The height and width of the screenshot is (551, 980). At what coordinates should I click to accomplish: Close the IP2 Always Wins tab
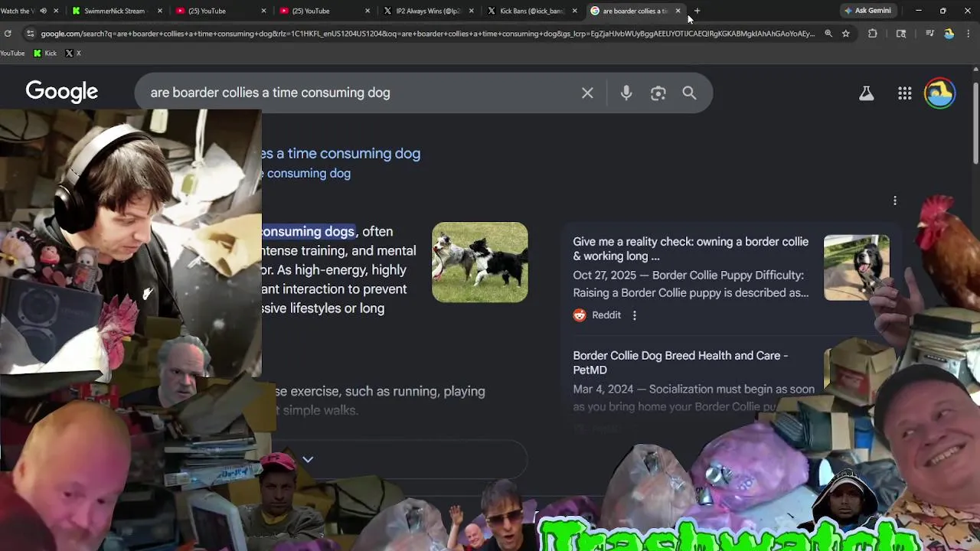click(471, 11)
